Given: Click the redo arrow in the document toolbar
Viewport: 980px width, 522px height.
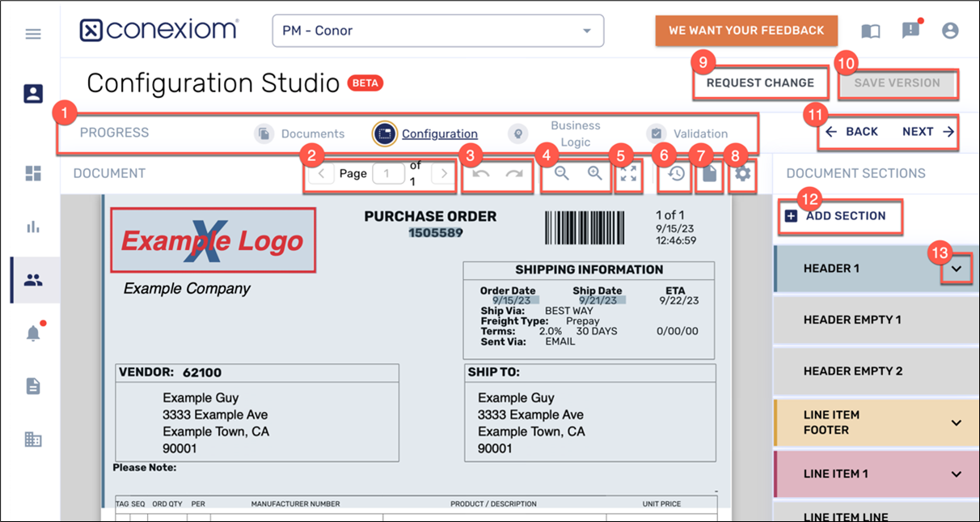Looking at the screenshot, I should click(x=513, y=174).
